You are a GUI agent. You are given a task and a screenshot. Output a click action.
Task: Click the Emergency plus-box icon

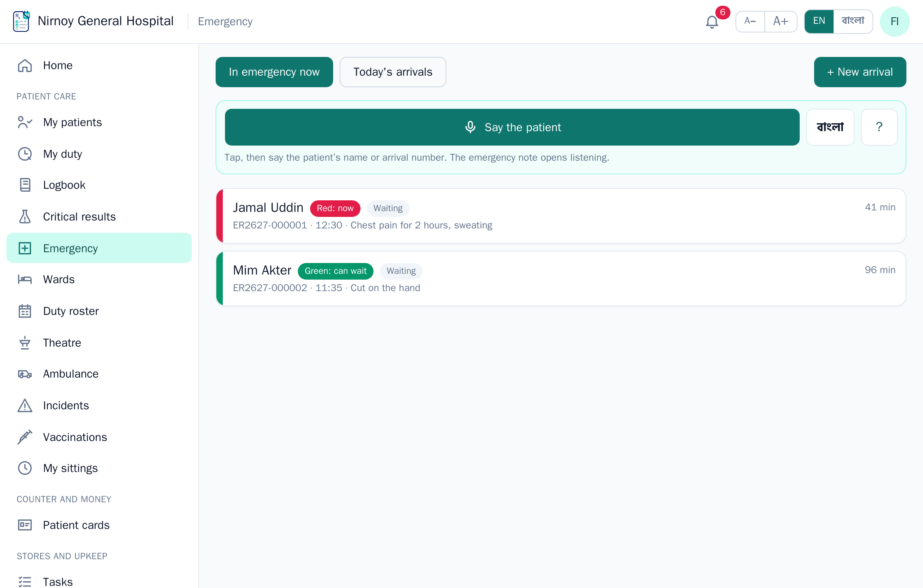coord(25,248)
